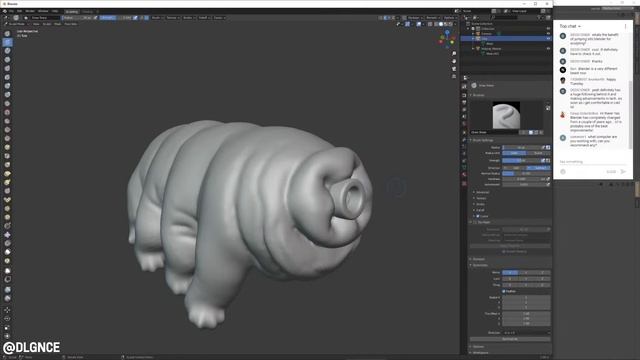Toggle visibility eye of Collection row
640x360 pixels.
tap(548, 29)
